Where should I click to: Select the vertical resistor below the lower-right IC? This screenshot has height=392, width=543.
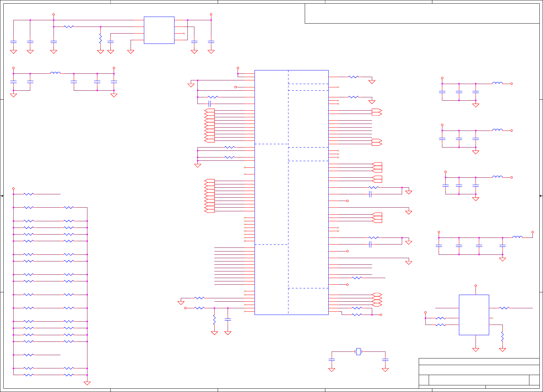click(x=502, y=337)
